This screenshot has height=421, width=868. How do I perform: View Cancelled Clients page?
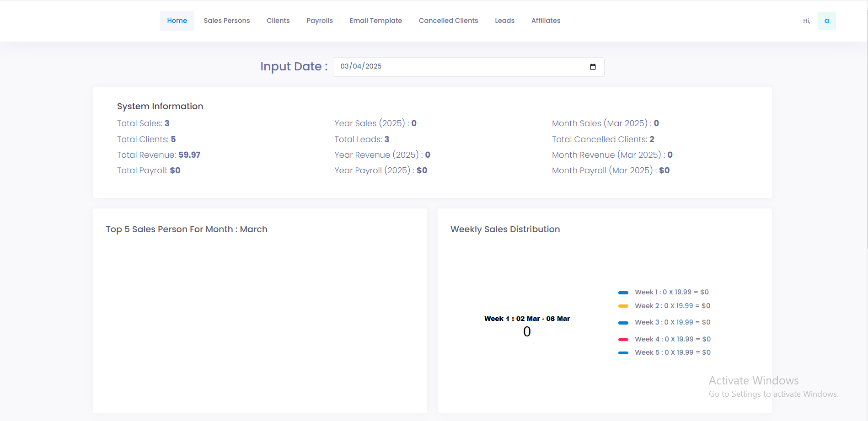point(448,21)
